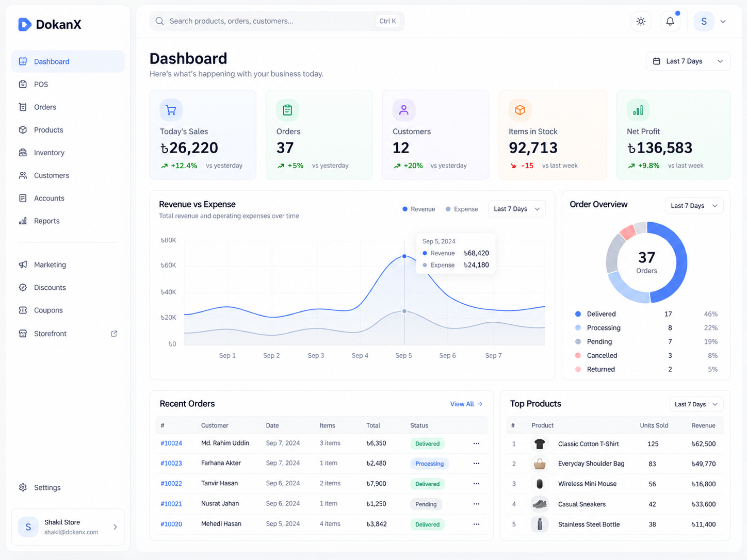Open order #10024 link
This screenshot has height=560, width=747.
[x=171, y=443]
